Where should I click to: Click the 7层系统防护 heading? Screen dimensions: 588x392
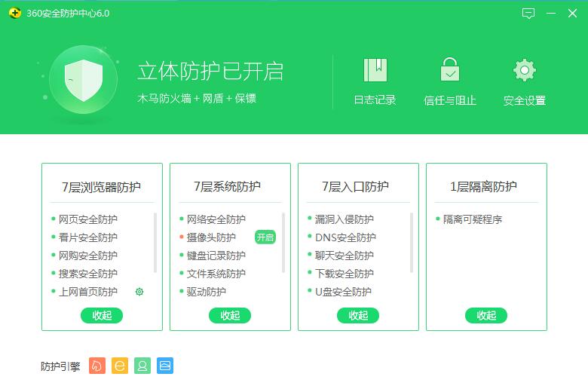coord(227,186)
